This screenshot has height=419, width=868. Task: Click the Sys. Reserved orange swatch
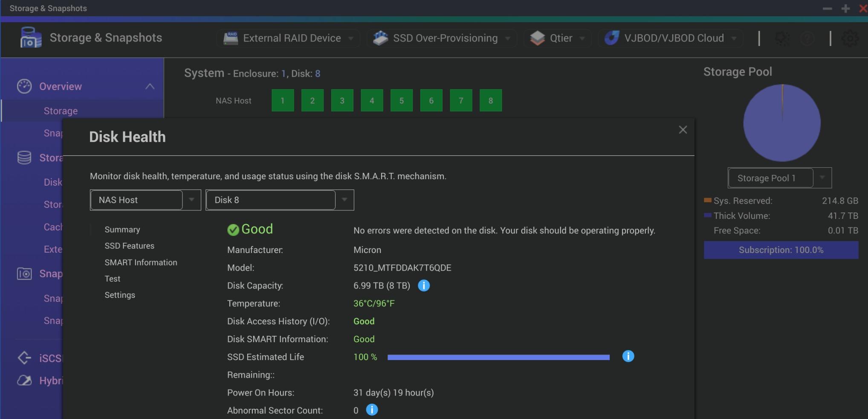click(x=708, y=200)
